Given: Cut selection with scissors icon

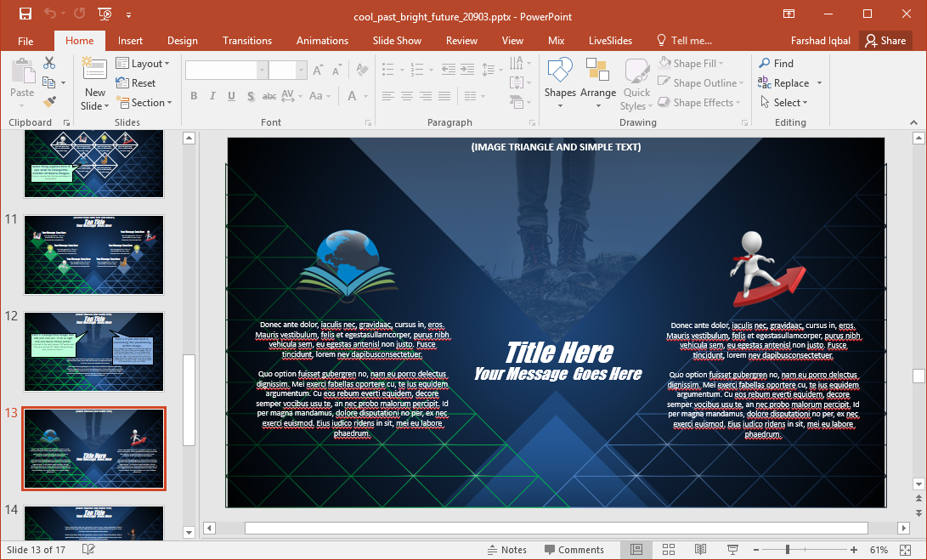Looking at the screenshot, I should pos(49,63).
